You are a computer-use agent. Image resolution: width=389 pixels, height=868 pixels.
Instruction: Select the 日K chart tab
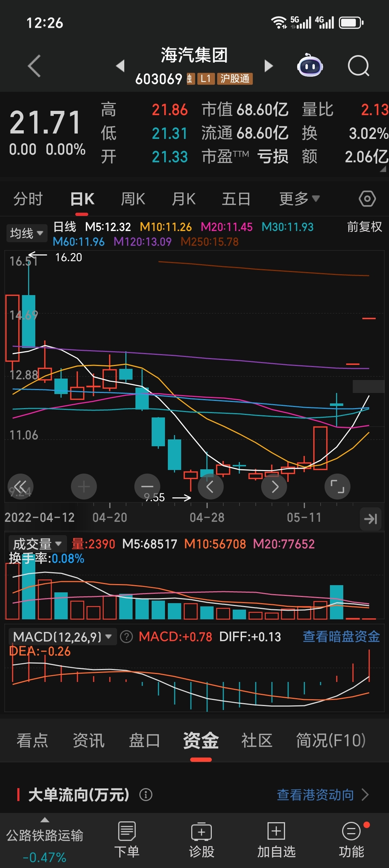pyautogui.click(x=82, y=199)
